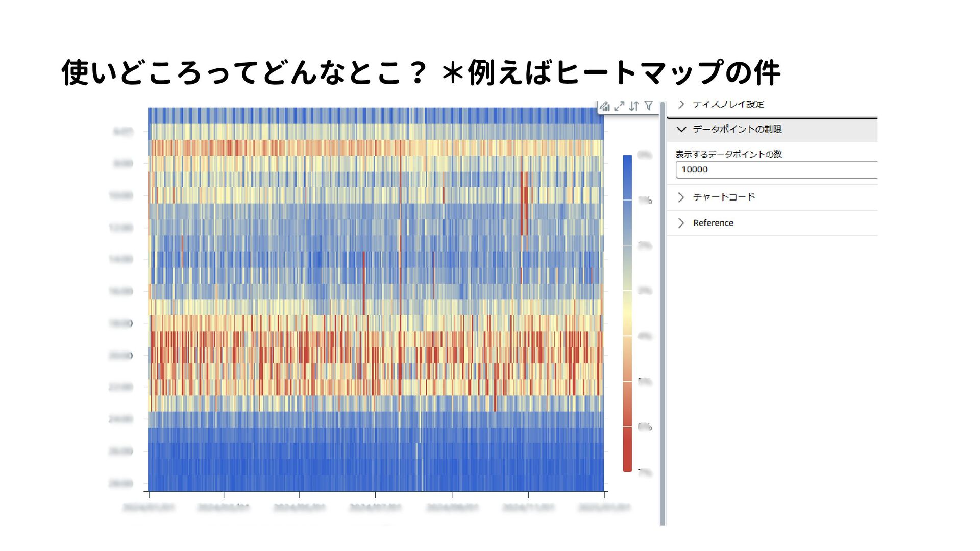
Task: Maximize the heatmap with the expand arrows icon
Action: pos(619,106)
